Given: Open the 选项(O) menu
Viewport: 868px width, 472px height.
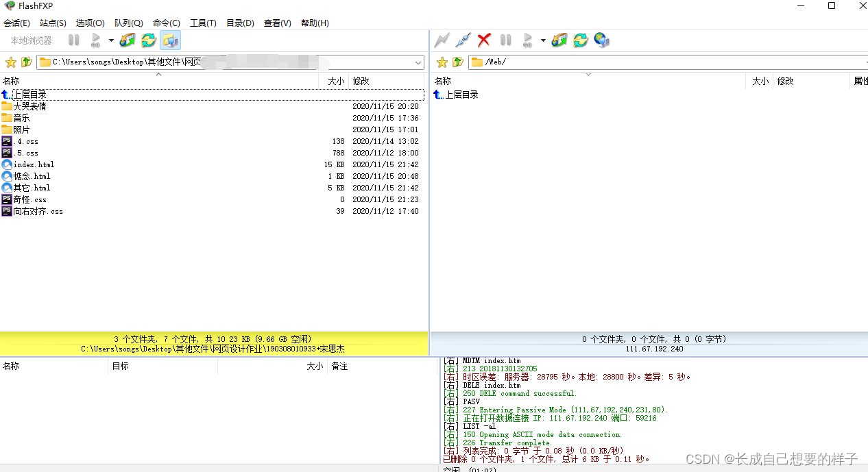Looking at the screenshot, I should pyautogui.click(x=91, y=23).
